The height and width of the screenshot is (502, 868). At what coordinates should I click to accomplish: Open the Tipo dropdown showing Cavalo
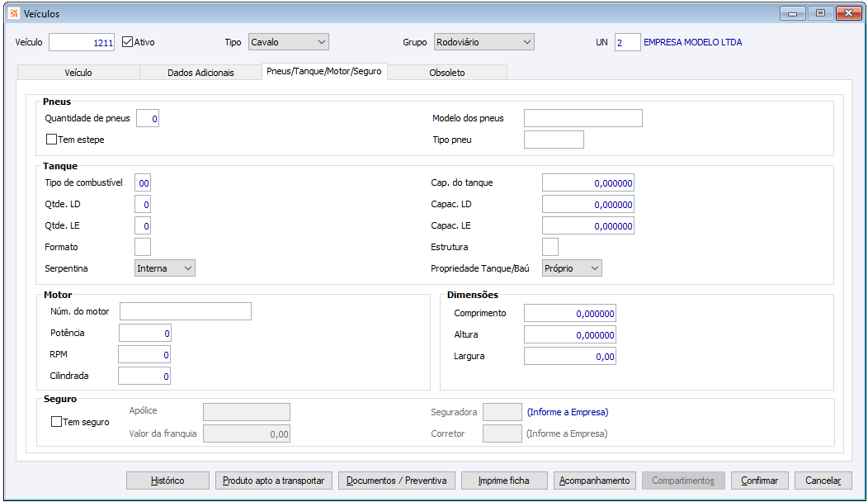(289, 42)
